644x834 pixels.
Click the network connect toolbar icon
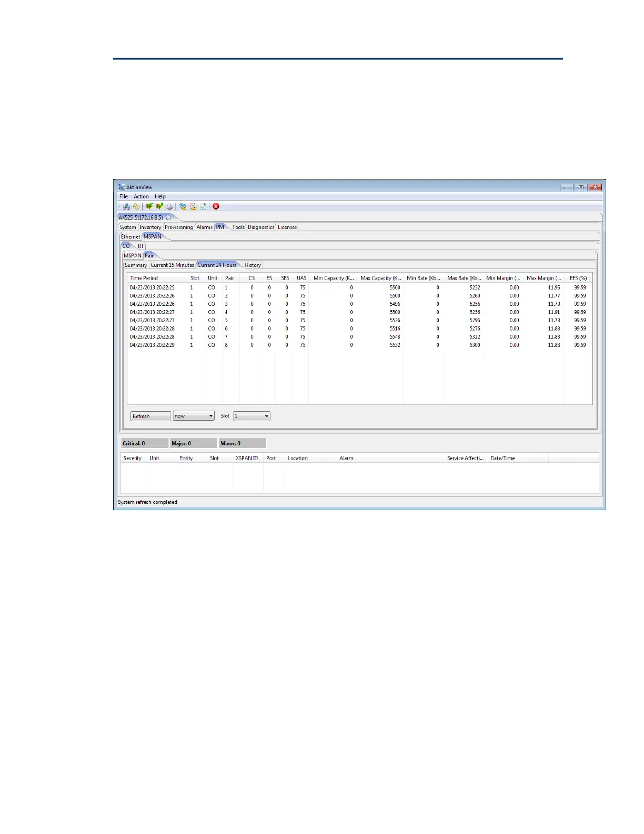tap(126, 207)
